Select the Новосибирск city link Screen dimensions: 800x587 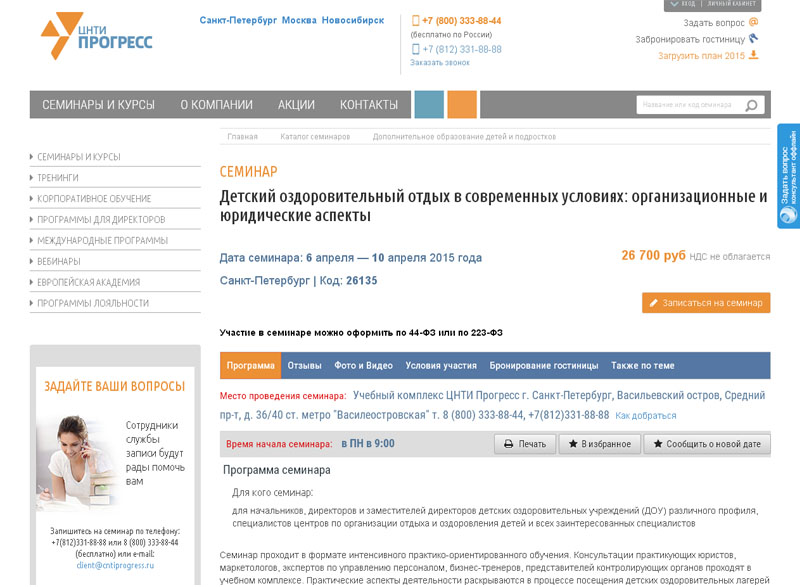pyautogui.click(x=353, y=20)
